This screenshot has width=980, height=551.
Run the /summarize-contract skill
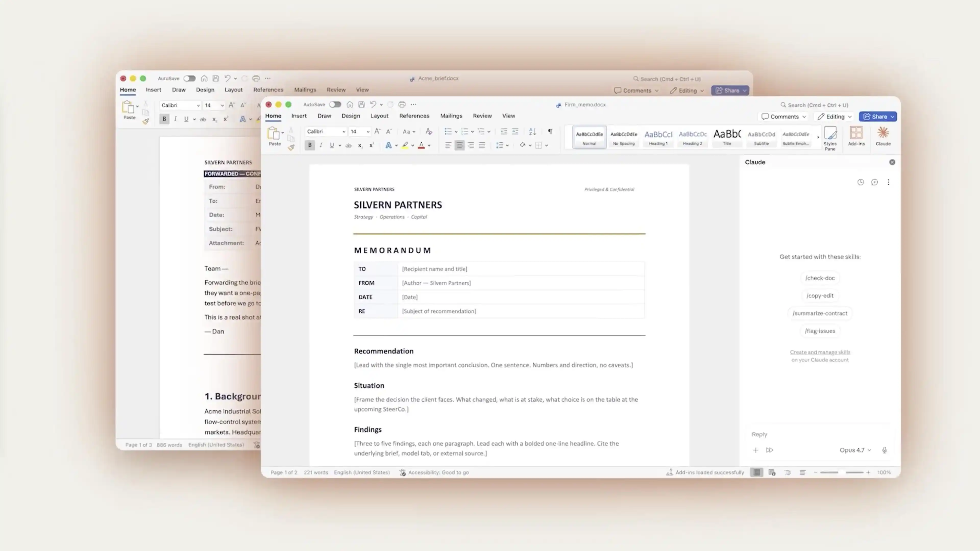820,313
